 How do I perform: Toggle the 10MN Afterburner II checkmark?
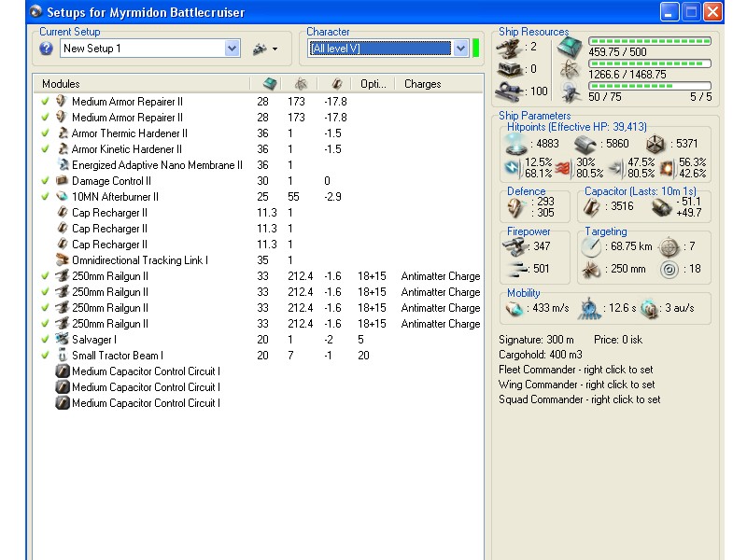[x=44, y=197]
